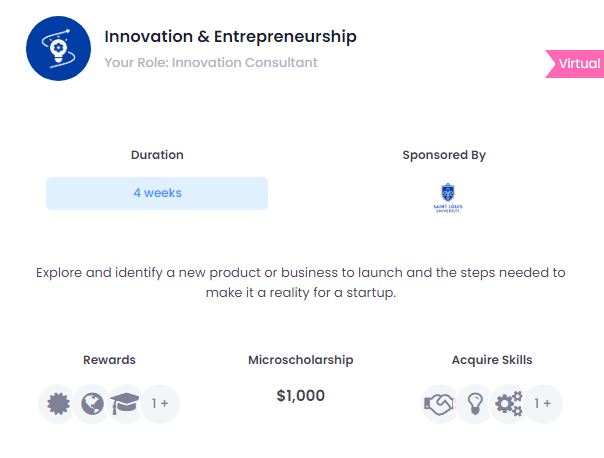Click the lightbulb skill icon

(475, 404)
